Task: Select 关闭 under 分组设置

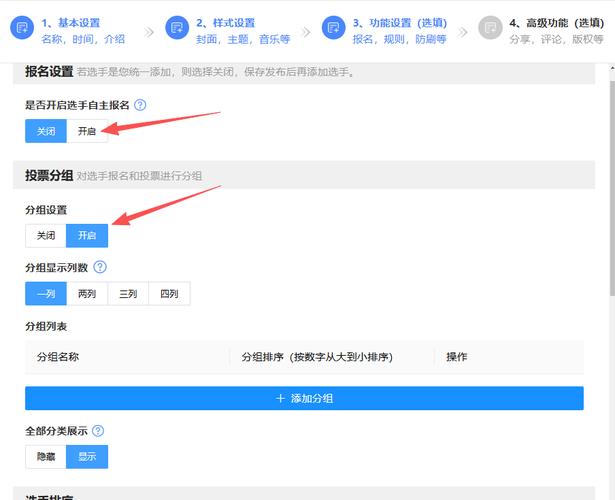Action: [x=46, y=235]
